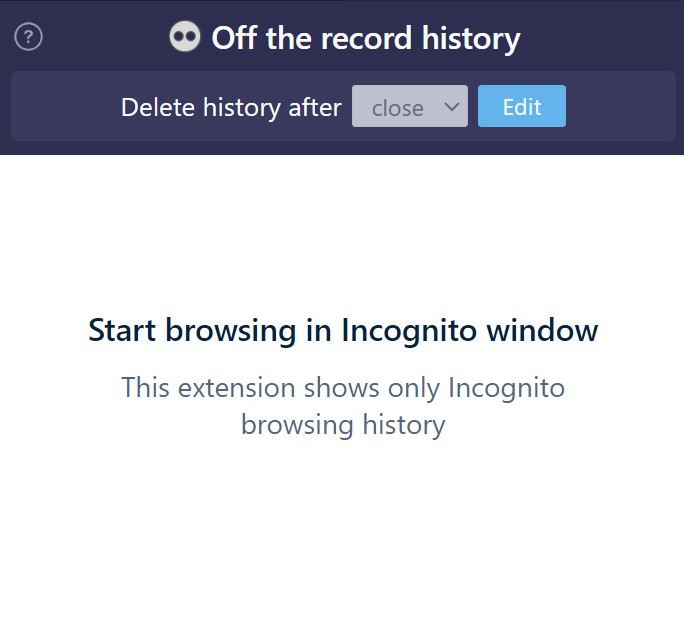
Task: Expand the dropdown showing 'close'
Action: 409,107
